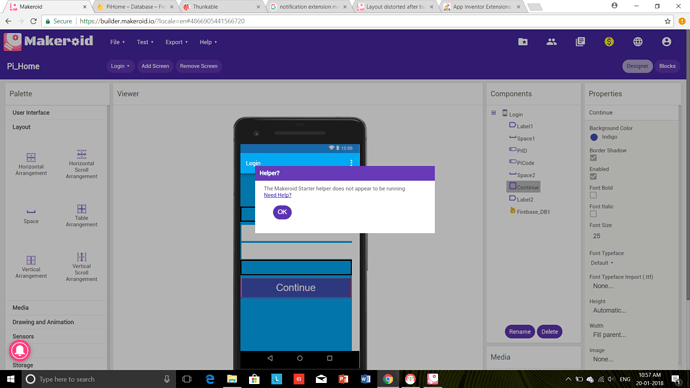Toggle the Border Shadow checkbox
This screenshot has width=690, height=388.
(x=593, y=158)
